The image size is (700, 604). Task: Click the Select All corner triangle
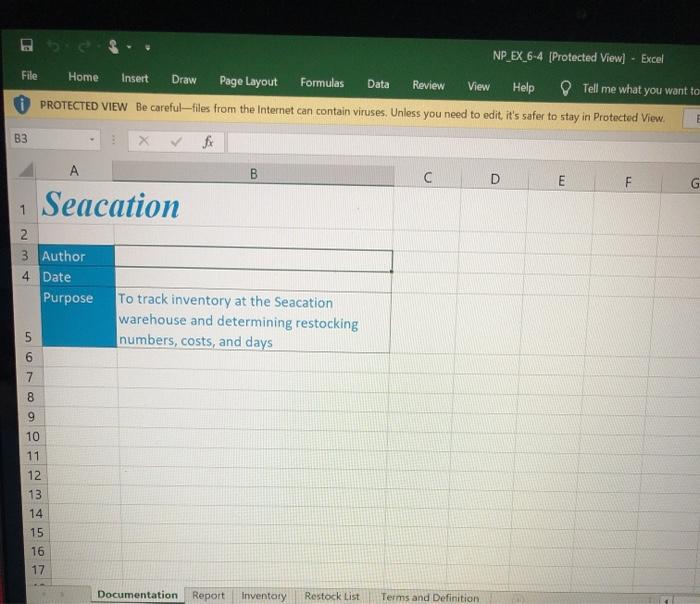26,170
